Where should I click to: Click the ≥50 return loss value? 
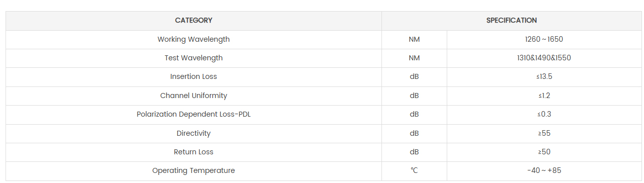point(544,152)
